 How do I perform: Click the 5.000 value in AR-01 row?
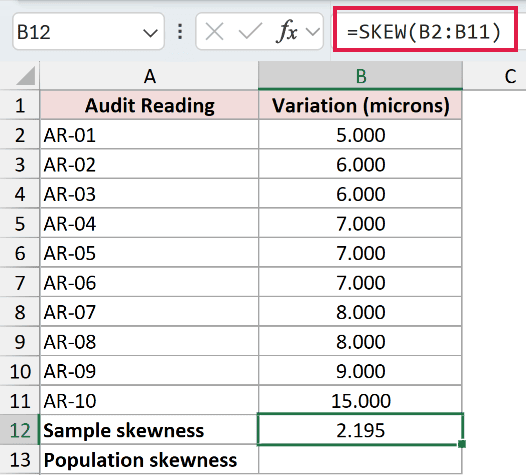[x=360, y=135]
